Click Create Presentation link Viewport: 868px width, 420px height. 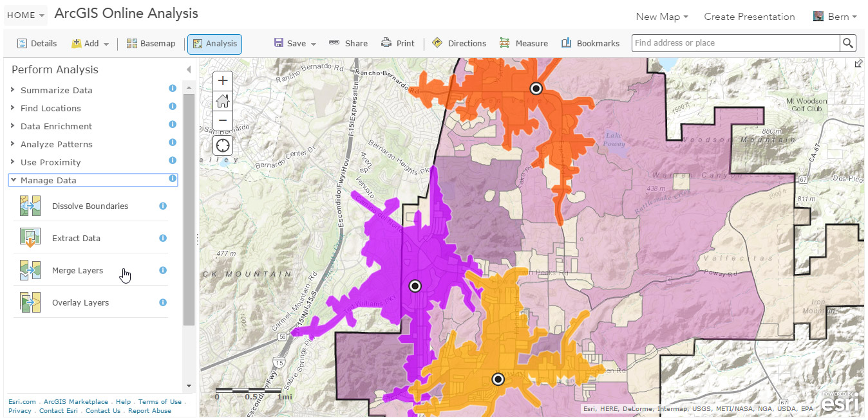click(750, 17)
